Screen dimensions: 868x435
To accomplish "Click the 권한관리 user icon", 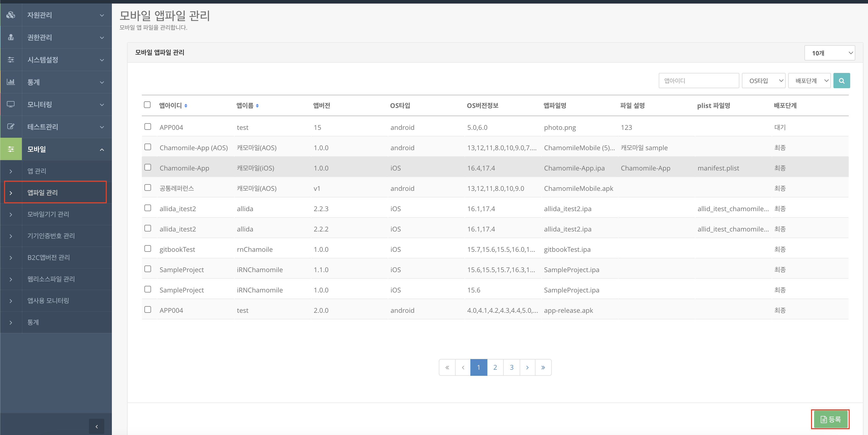I will click(11, 37).
